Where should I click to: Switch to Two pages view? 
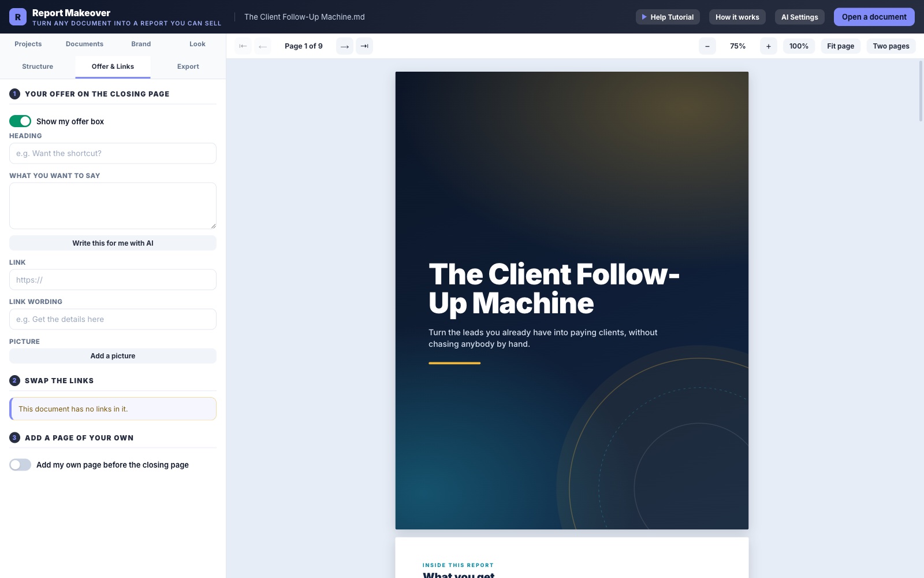891,46
